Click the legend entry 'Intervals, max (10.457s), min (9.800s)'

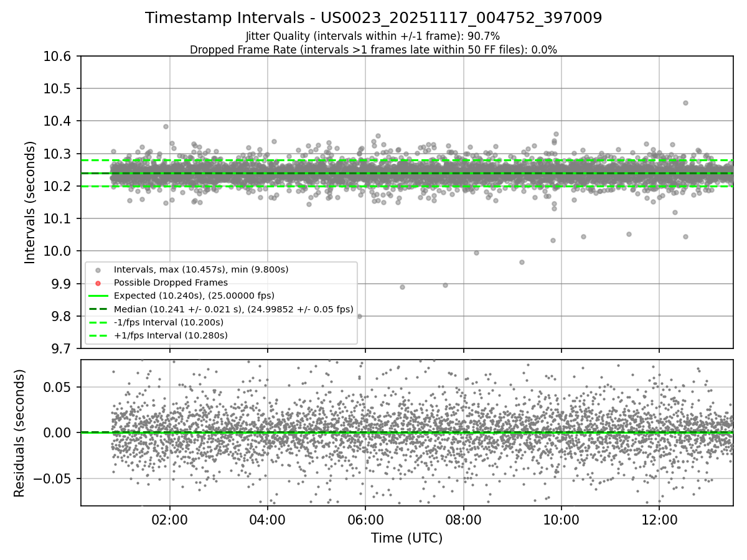pos(201,269)
